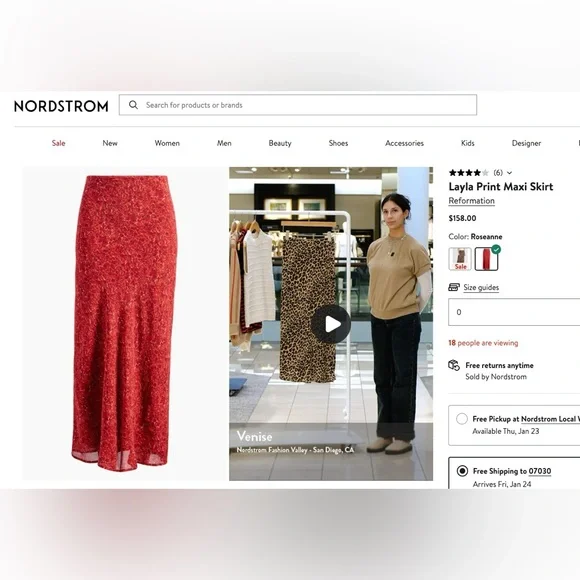Click the free returns package icon
This screenshot has width=580, height=580.
[454, 365]
